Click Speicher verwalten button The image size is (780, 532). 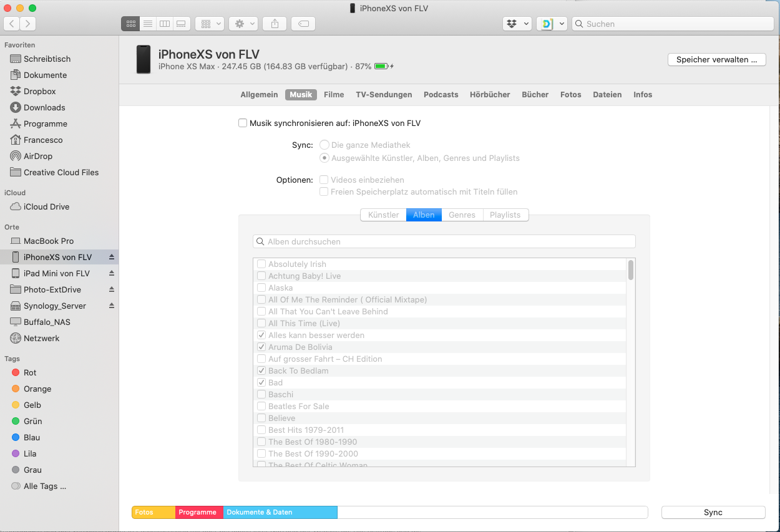(716, 60)
